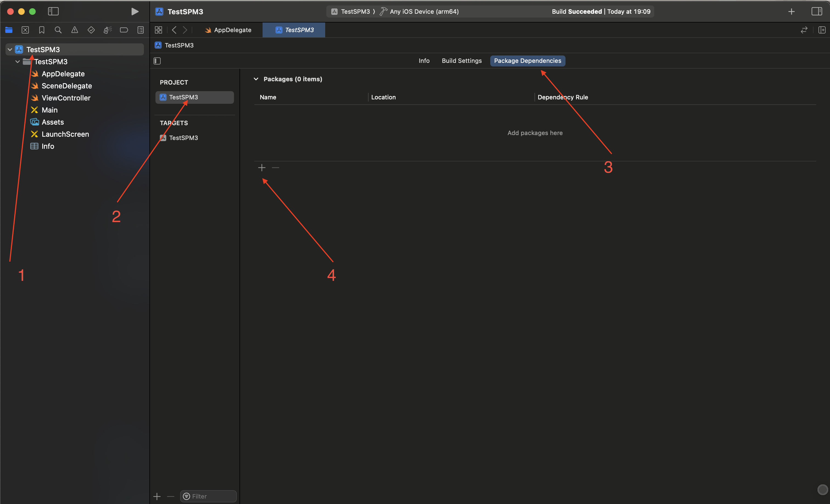Select root TestSPM3 project in navigator
The height and width of the screenshot is (504, 830).
click(x=74, y=49)
